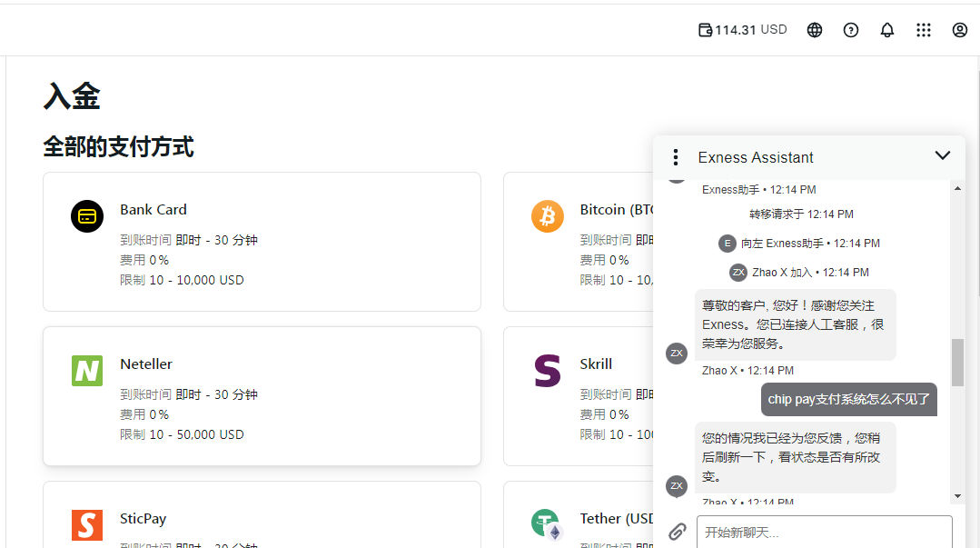The height and width of the screenshot is (548, 980).
Task: Focus the 开始新聊天 message input
Action: coord(825,533)
